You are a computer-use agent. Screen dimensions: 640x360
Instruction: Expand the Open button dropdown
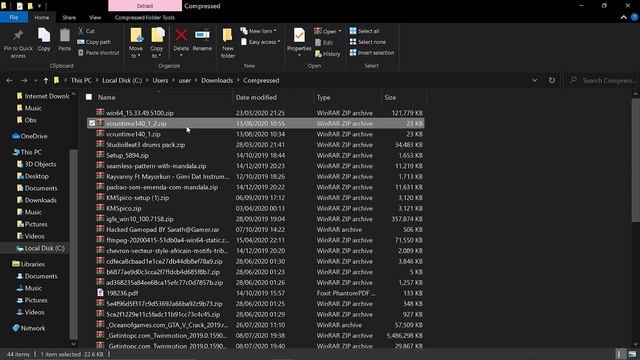(340, 31)
